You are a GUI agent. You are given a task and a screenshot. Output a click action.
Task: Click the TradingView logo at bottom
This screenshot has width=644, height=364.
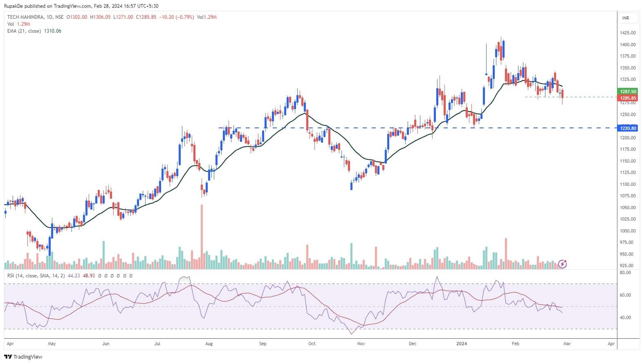[x=24, y=357]
